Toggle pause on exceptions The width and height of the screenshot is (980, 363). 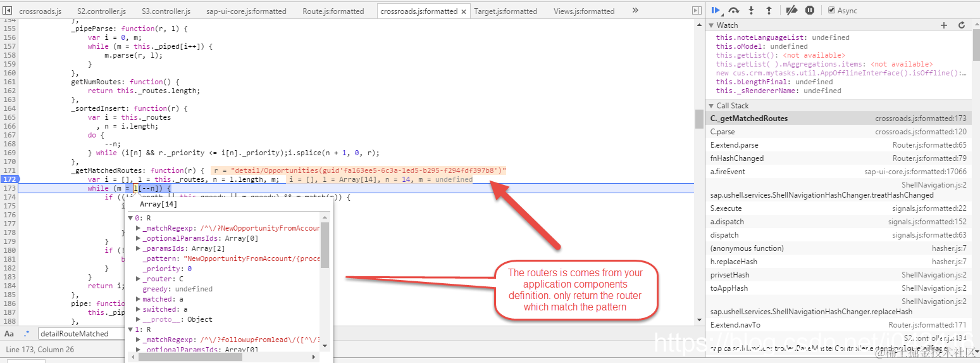click(x=810, y=10)
